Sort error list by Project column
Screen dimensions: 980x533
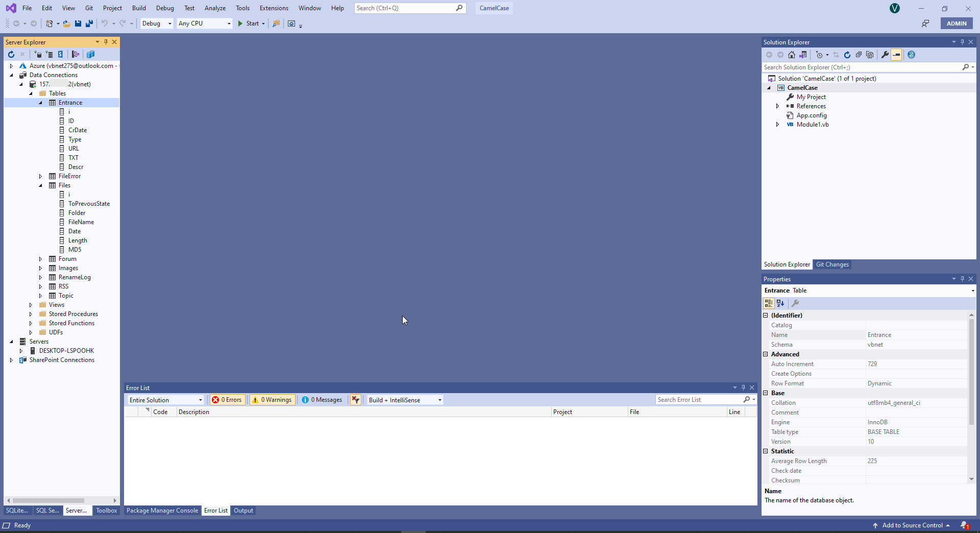click(589, 412)
